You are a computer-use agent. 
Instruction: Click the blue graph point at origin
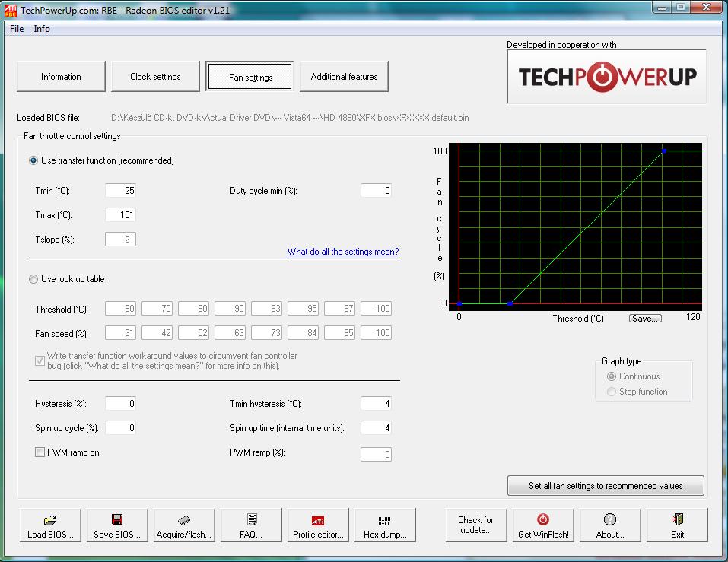(459, 303)
